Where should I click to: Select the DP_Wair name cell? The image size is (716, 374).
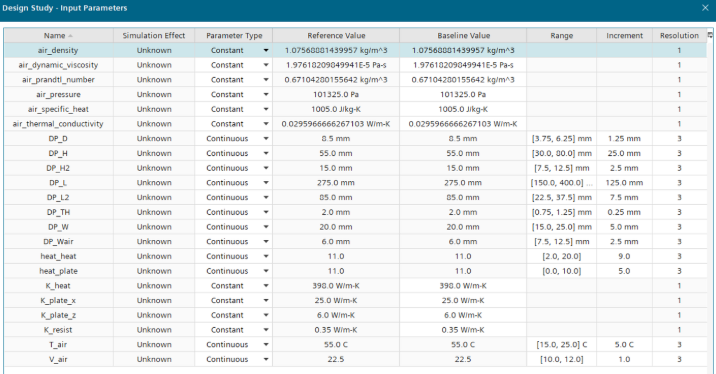pyautogui.click(x=58, y=242)
